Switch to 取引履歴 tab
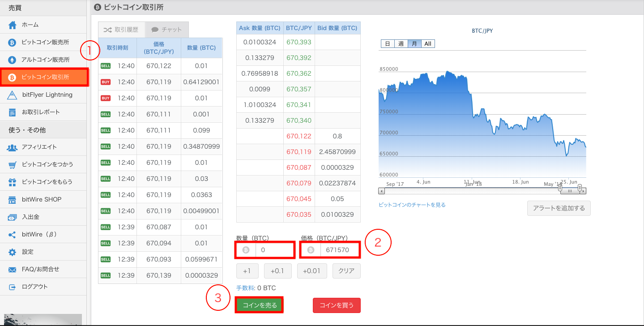Screen dimensions: 644x326 point(121,30)
